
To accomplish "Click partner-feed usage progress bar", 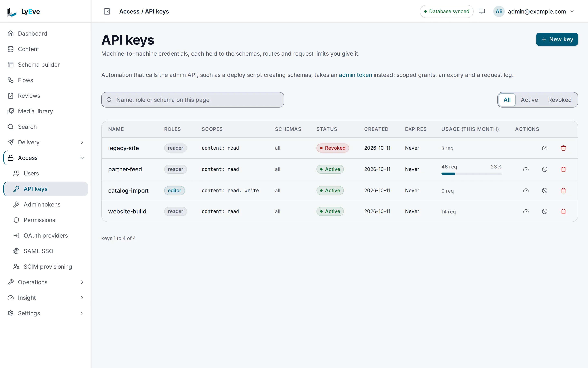I will coord(471,174).
